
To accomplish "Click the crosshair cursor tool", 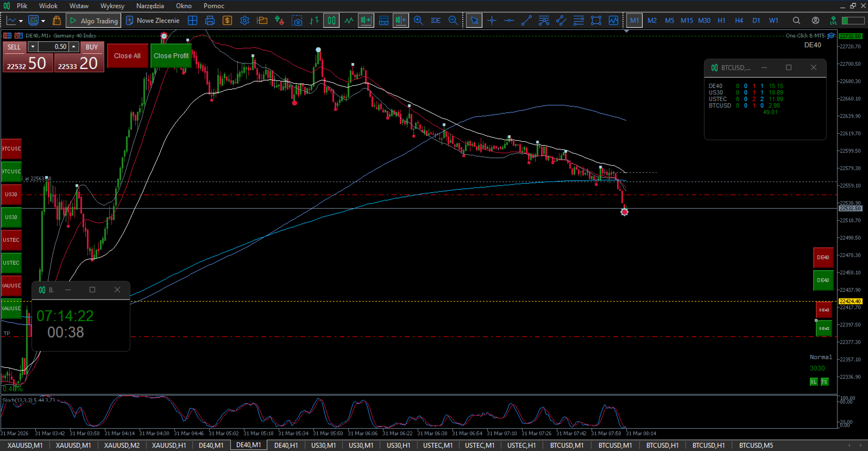I will [x=492, y=21].
